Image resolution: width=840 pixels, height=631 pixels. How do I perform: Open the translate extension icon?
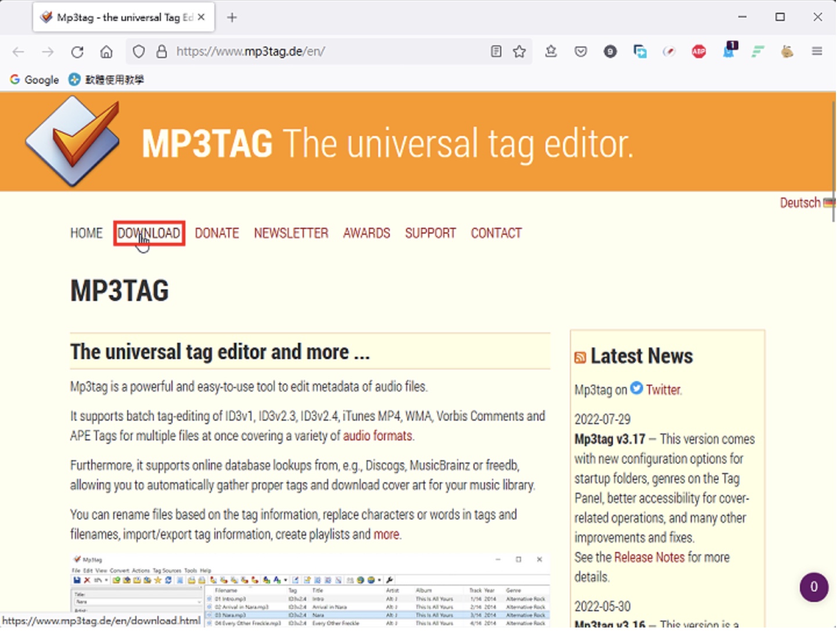pyautogui.click(x=642, y=52)
